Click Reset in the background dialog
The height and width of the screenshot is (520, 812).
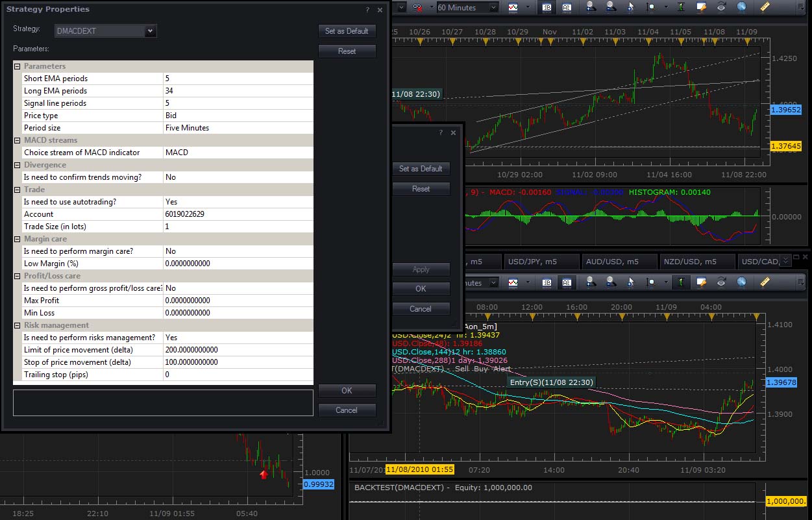(x=421, y=189)
